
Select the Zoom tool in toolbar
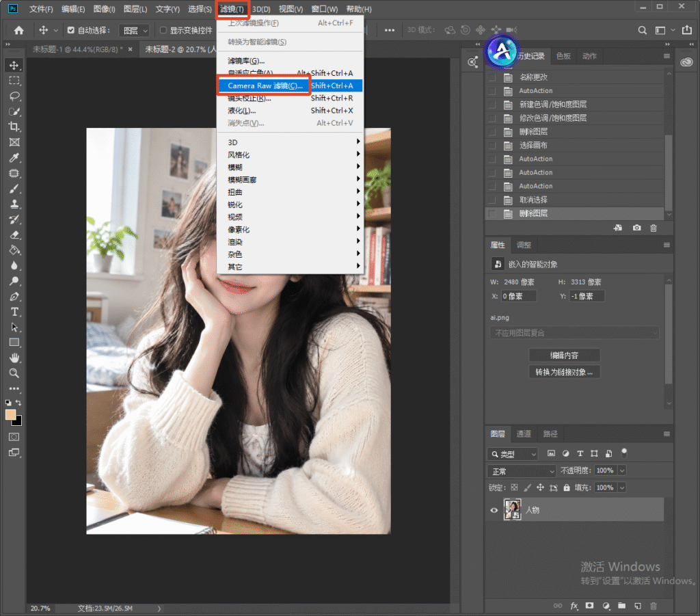[x=14, y=373]
